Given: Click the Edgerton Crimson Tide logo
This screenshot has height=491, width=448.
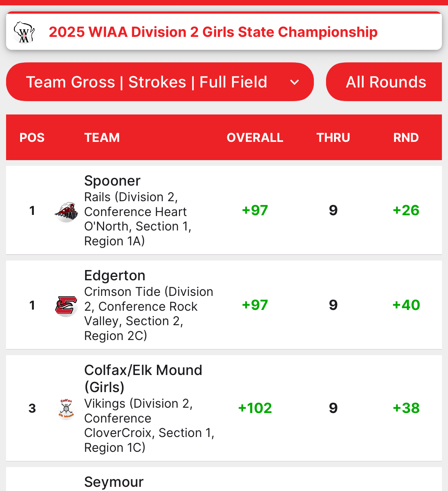Looking at the screenshot, I should click(66, 306).
